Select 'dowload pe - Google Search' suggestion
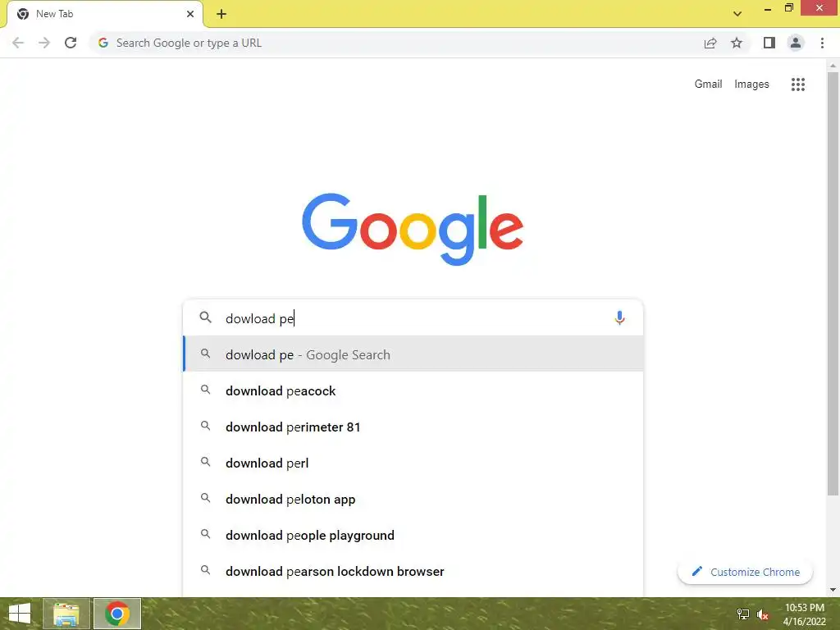The image size is (840, 630). coord(413,354)
